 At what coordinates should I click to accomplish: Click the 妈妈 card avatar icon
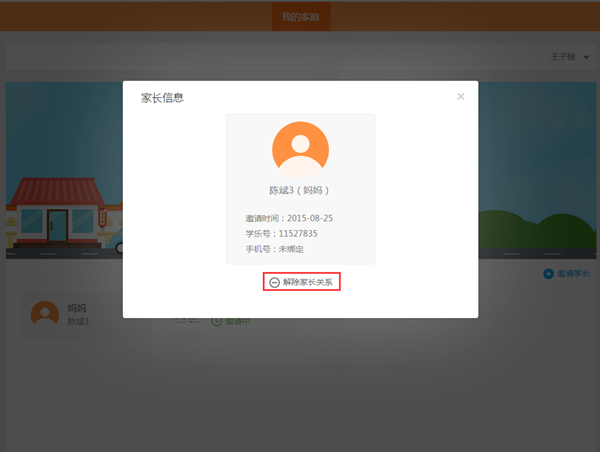pos(45,314)
